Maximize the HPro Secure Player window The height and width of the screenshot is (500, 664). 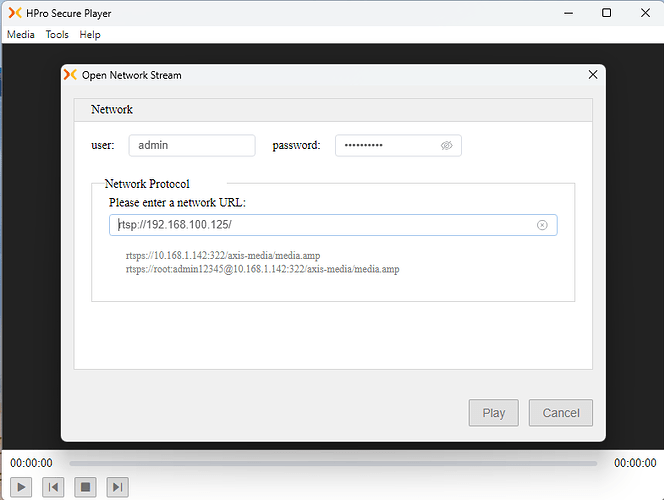[606, 13]
